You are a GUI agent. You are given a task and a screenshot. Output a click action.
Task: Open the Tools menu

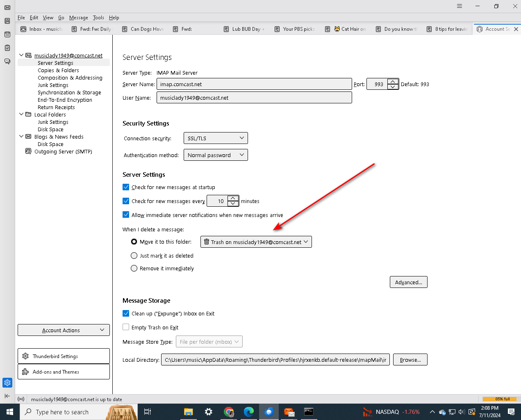point(98,18)
